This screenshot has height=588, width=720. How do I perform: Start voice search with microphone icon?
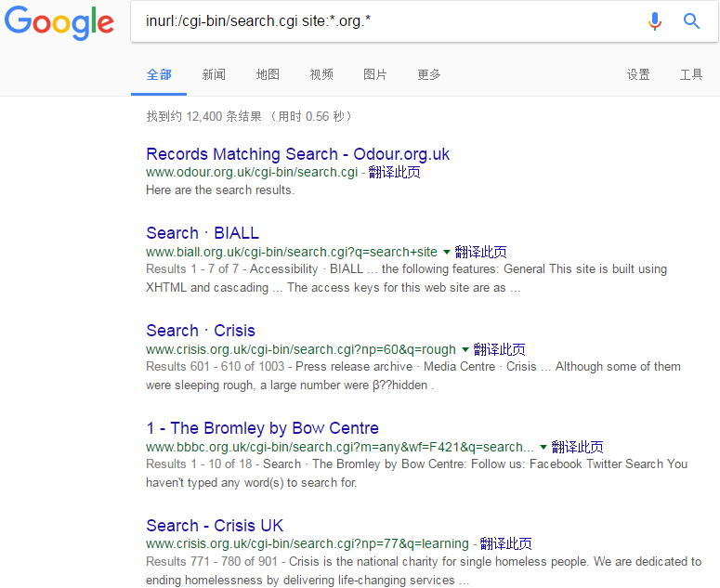pos(655,21)
